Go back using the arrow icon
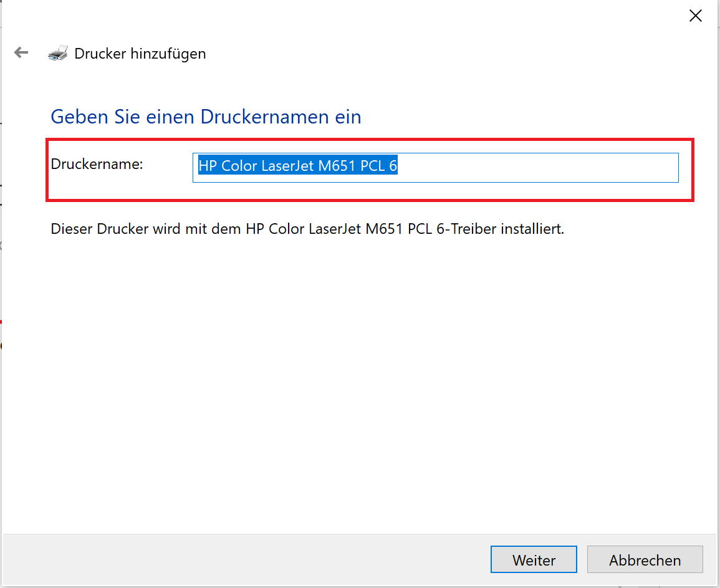The width and height of the screenshot is (720, 588). (21, 53)
